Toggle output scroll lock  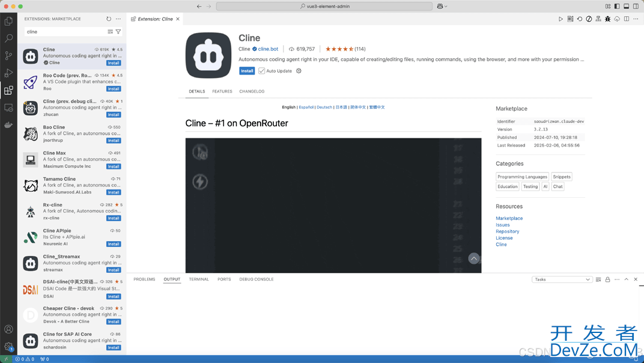608,279
